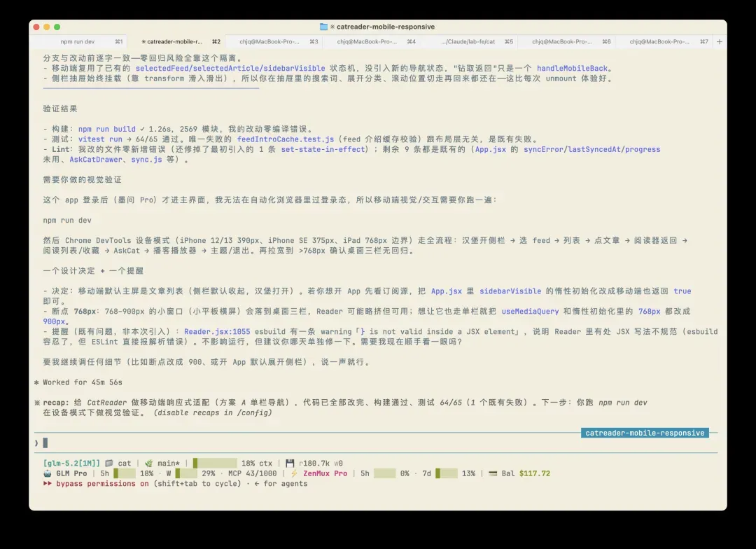Click the 'GLM Pro' plan label
The width and height of the screenshot is (756, 549).
(x=72, y=473)
